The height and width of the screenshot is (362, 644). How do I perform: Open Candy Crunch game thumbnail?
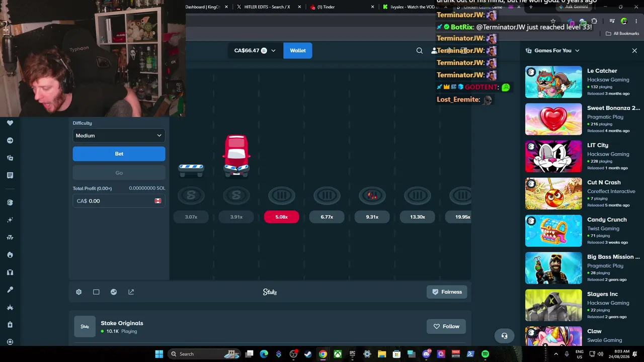click(x=553, y=231)
